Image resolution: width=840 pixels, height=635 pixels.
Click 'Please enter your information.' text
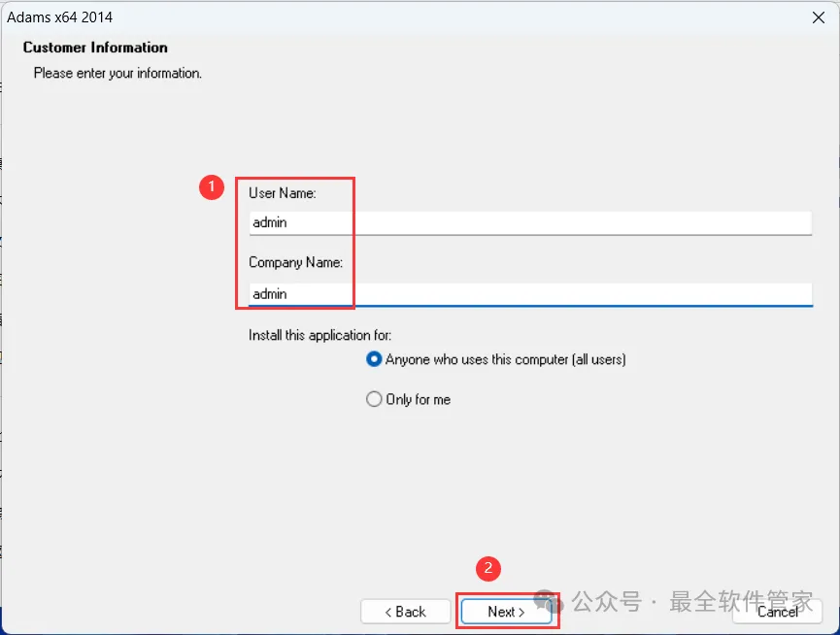118,74
